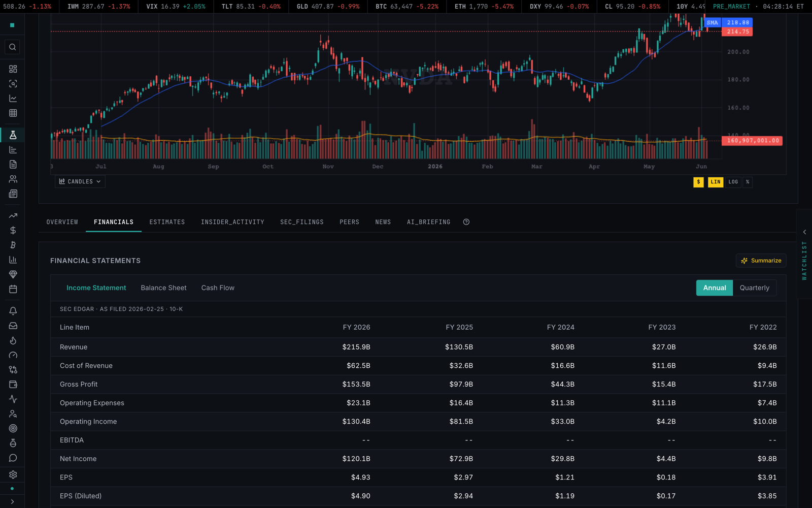Select the Cash Flow sub-tab
This screenshot has width=812, height=508.
click(218, 288)
